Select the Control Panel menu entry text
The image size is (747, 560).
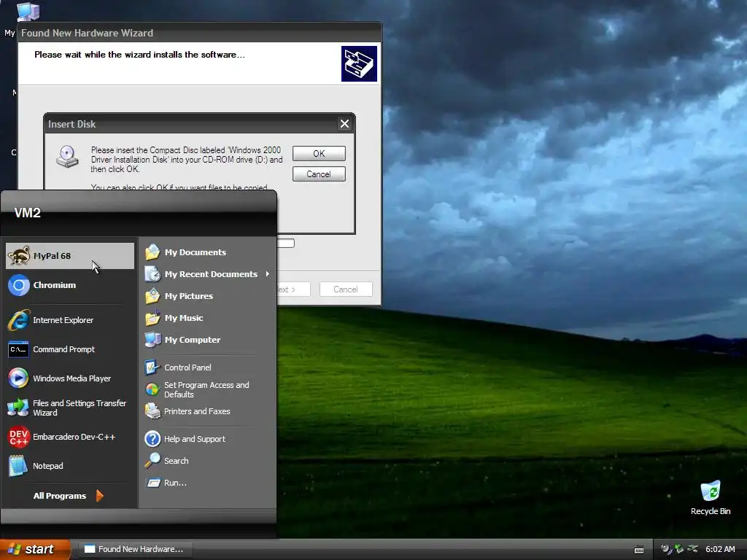click(x=187, y=367)
